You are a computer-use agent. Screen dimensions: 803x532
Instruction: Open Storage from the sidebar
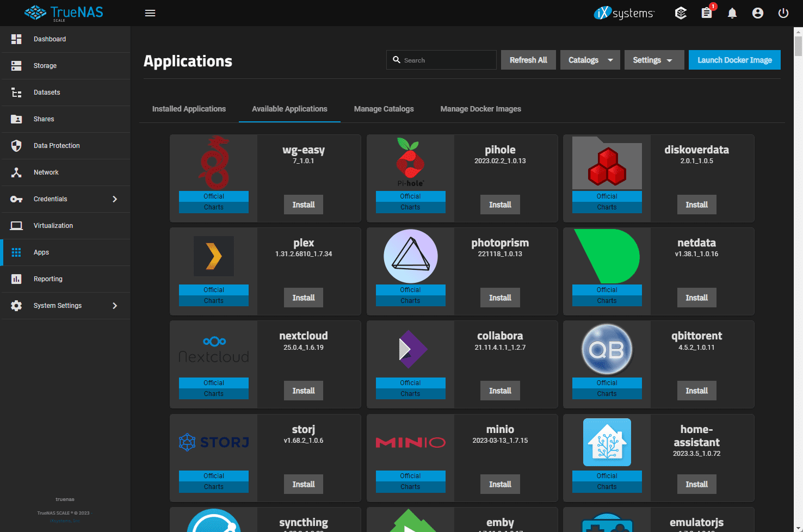click(65, 66)
